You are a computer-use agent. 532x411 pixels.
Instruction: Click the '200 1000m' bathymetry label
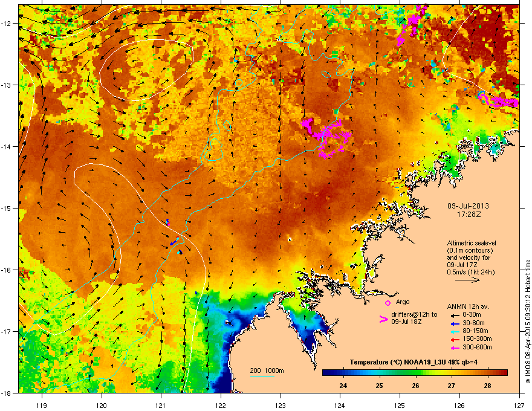pyautogui.click(x=267, y=371)
